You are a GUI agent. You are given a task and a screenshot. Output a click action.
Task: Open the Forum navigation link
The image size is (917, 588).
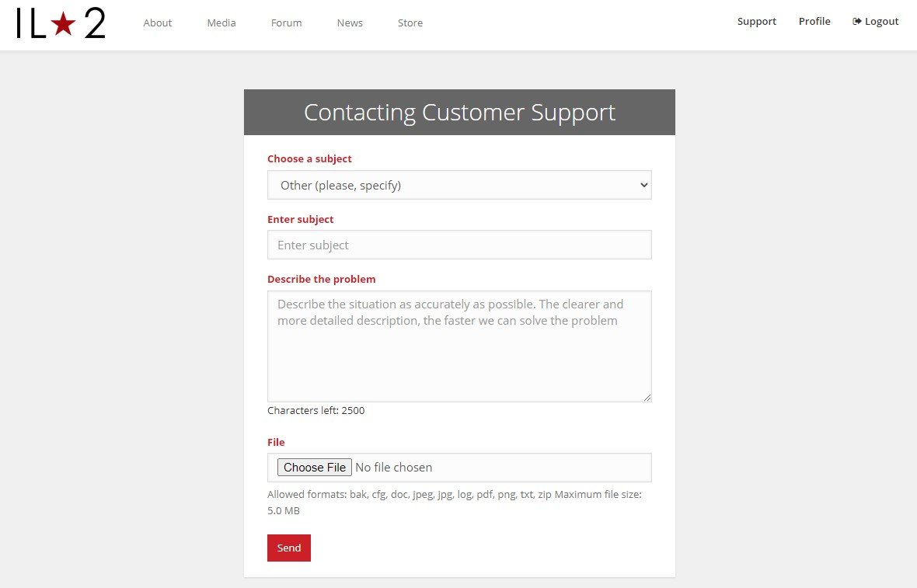pos(286,23)
